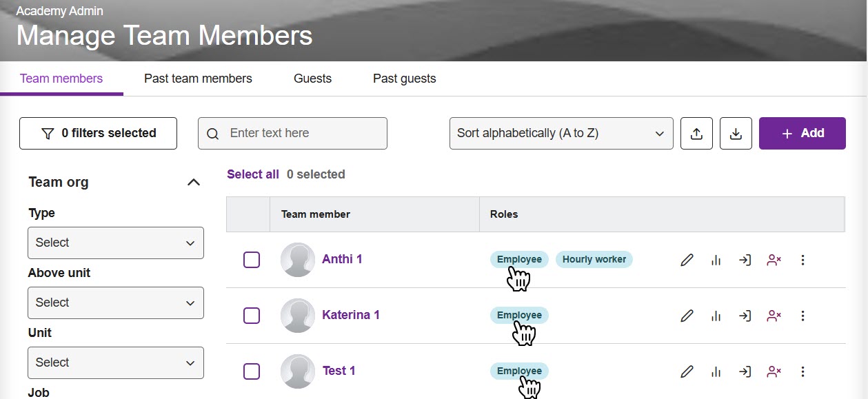Click the purple Add button
Viewport: 868px width, 399px height.
(x=802, y=133)
